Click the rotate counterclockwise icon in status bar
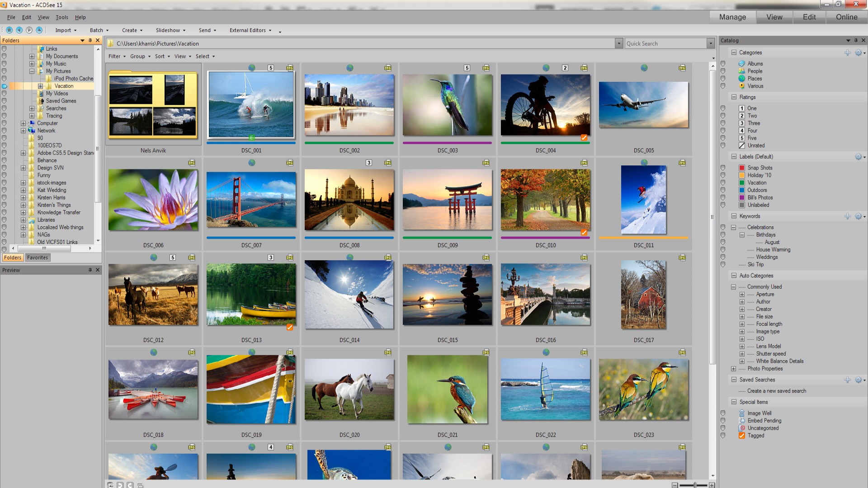The image size is (868, 488). coord(120,485)
